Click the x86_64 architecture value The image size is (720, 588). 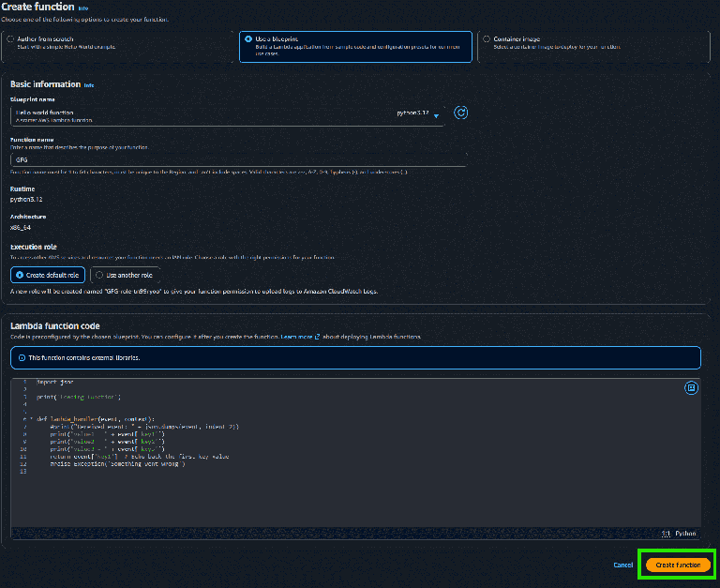coord(21,227)
